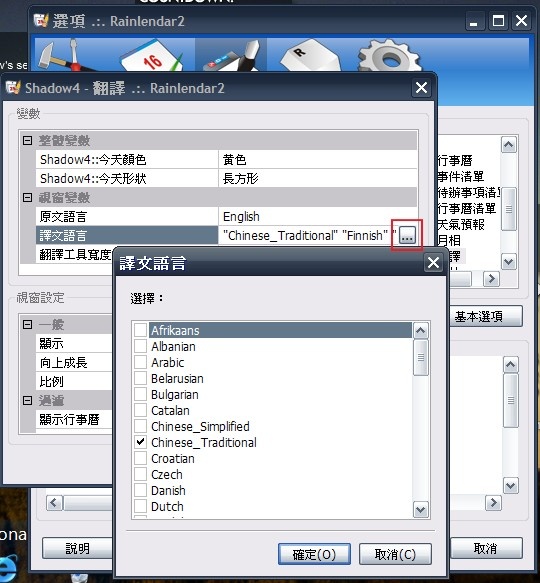Minimize the 選項 Rainlendar2 window
This screenshot has width=540, height=583.
click(474, 21)
